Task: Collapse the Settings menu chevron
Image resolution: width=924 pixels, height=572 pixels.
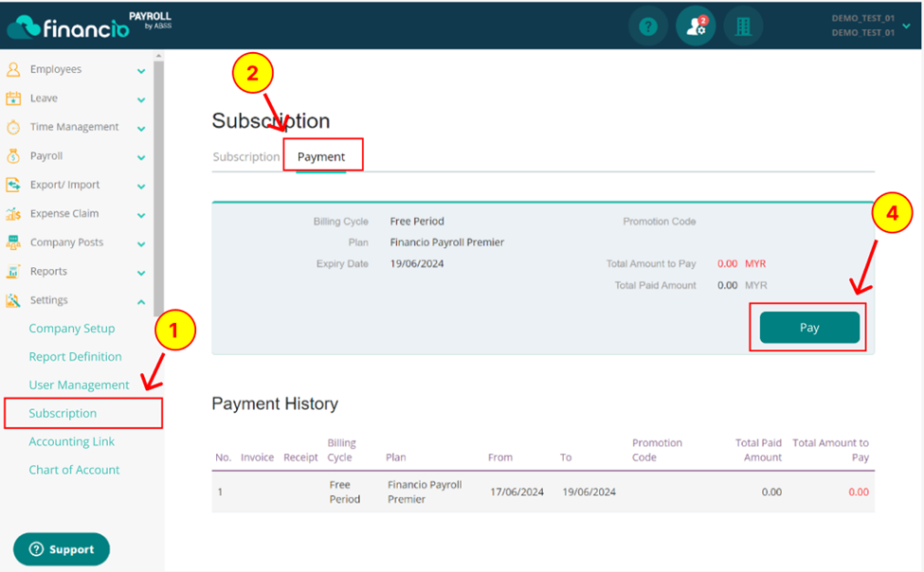Action: [x=141, y=302]
